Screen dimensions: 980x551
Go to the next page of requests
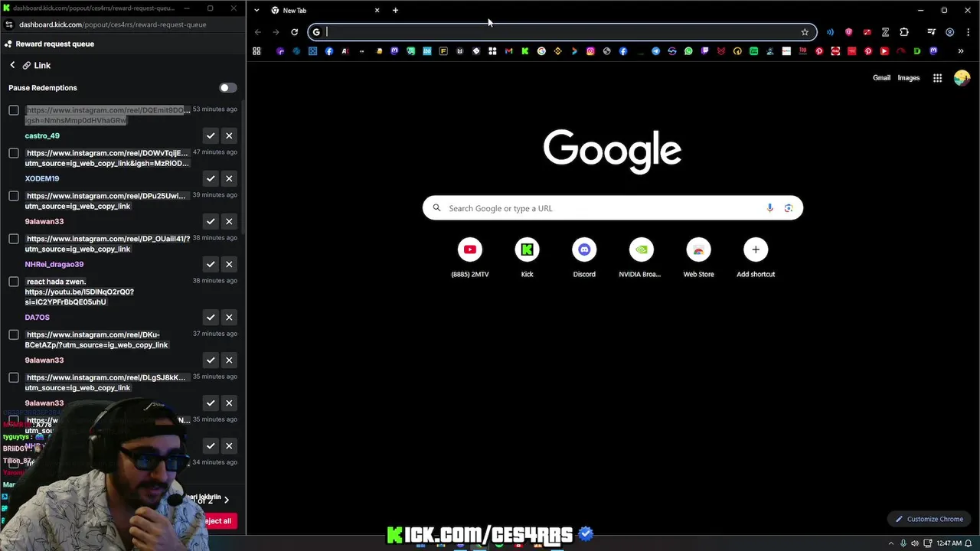click(x=226, y=500)
